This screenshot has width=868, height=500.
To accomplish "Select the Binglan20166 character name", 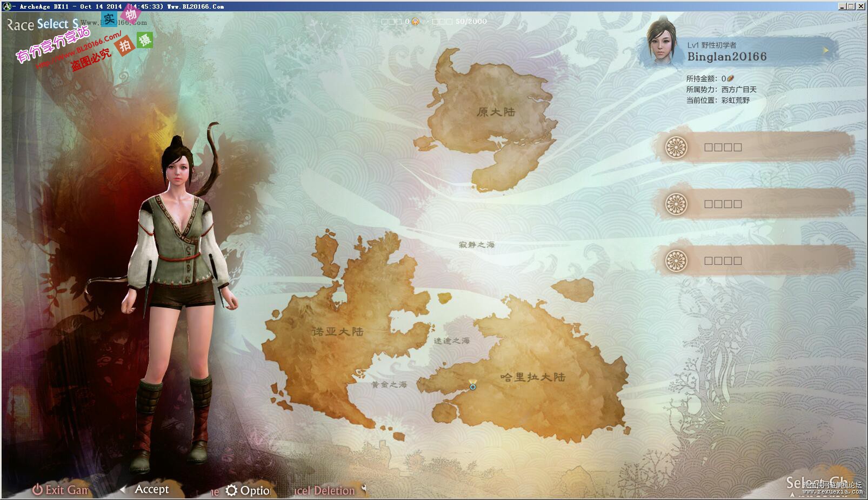I will pos(727,57).
